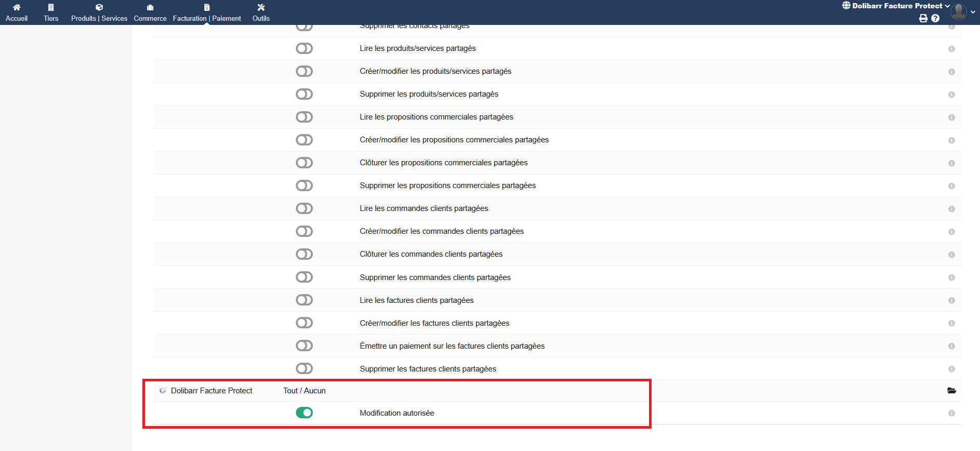
Task: Toggle Lire les produits/services partagés on
Action: pos(304,48)
